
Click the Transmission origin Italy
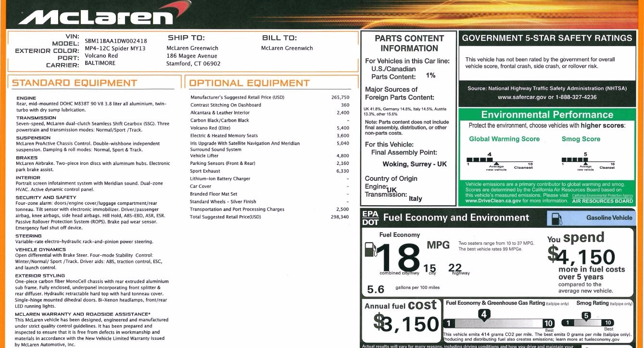(415, 199)
